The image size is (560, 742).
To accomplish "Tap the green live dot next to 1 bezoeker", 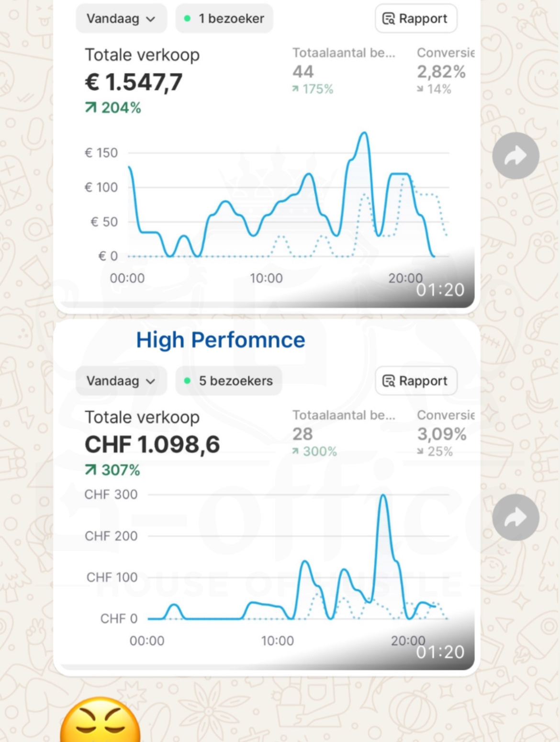I will 188,19.
